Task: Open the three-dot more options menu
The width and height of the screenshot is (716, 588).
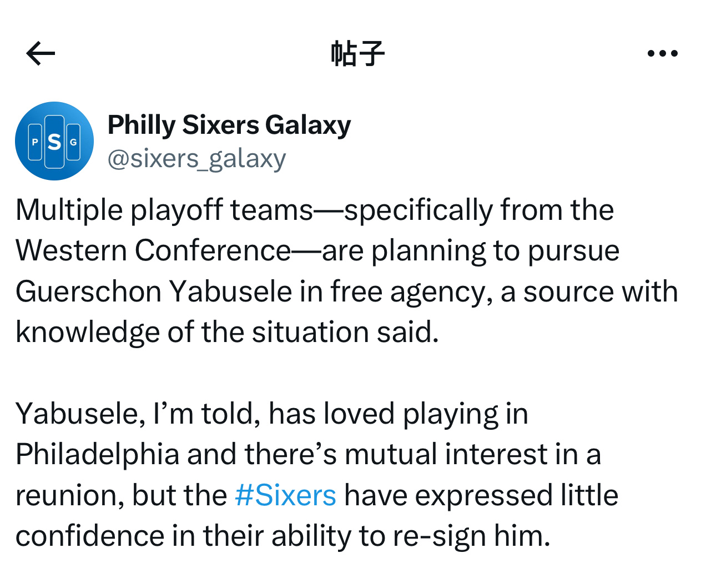Action: pyautogui.click(x=662, y=53)
